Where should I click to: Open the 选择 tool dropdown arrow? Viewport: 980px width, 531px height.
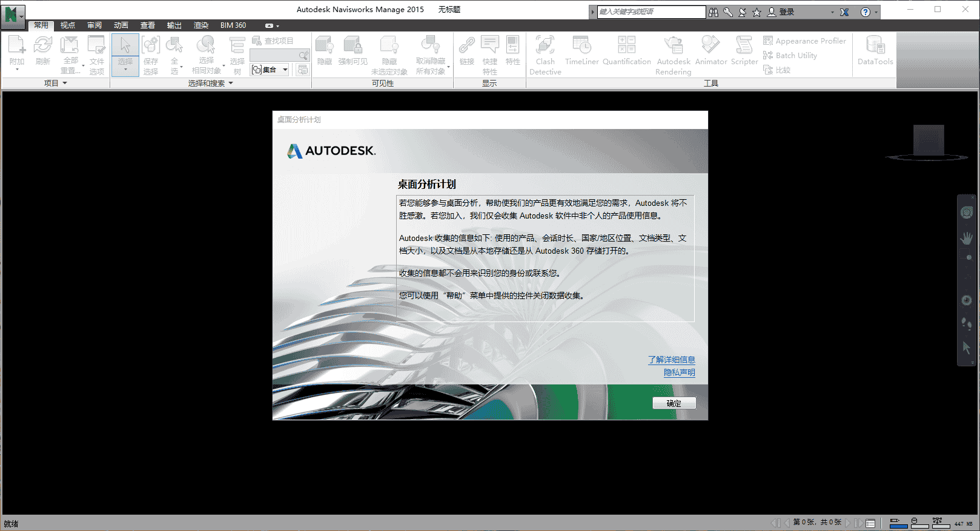(125, 70)
